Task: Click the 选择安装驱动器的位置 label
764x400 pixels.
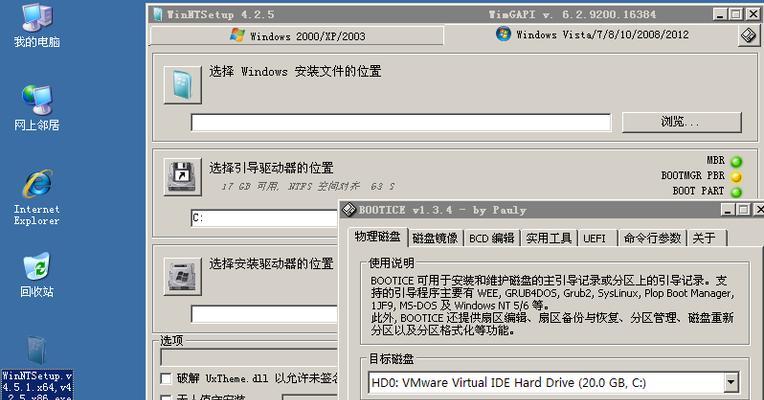Action: [271, 264]
